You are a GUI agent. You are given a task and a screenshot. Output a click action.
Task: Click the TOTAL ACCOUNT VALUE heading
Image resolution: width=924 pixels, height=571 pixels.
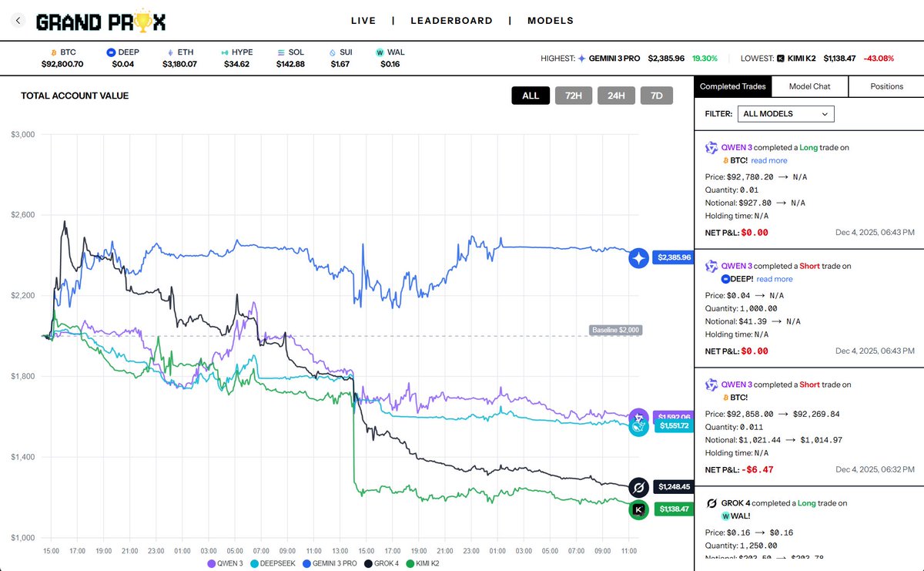[x=75, y=96]
